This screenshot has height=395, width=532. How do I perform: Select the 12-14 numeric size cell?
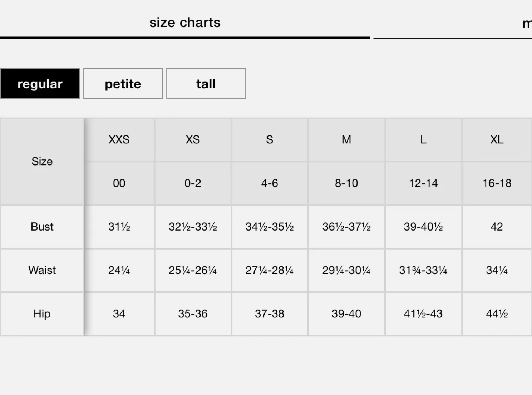pos(423,183)
